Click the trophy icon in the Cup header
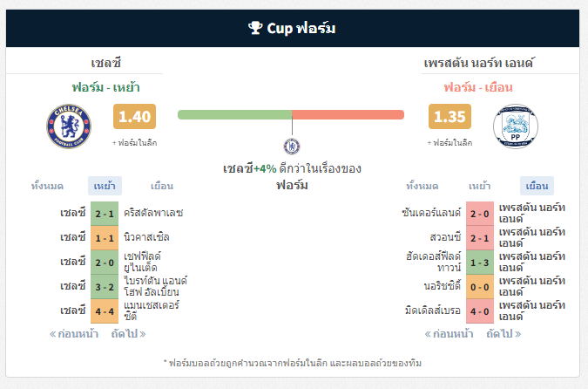The width and height of the screenshot is (588, 389). [x=255, y=28]
